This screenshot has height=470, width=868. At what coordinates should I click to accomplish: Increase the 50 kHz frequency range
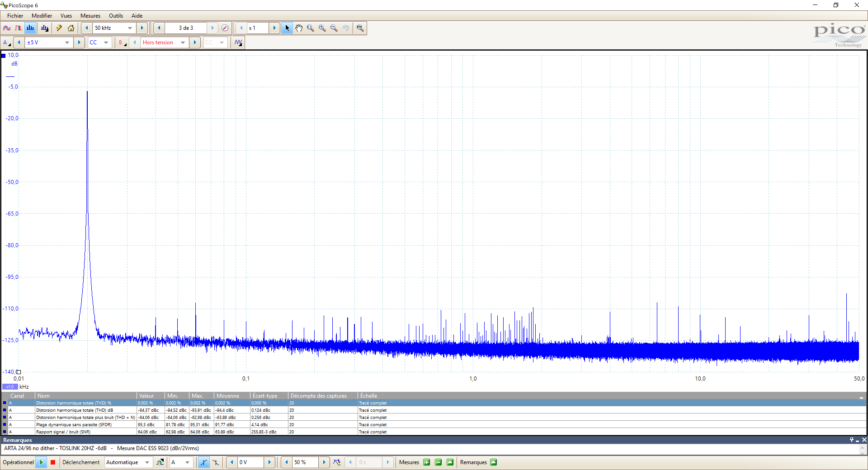(142, 28)
